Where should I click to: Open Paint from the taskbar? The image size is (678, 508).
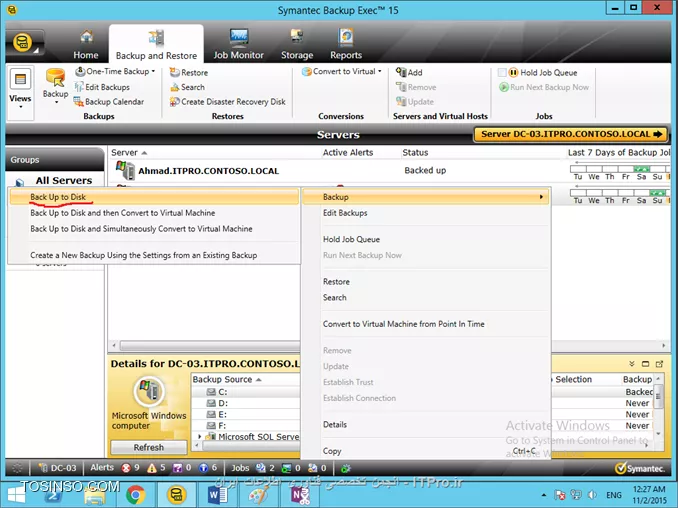pyautogui.click(x=259, y=495)
